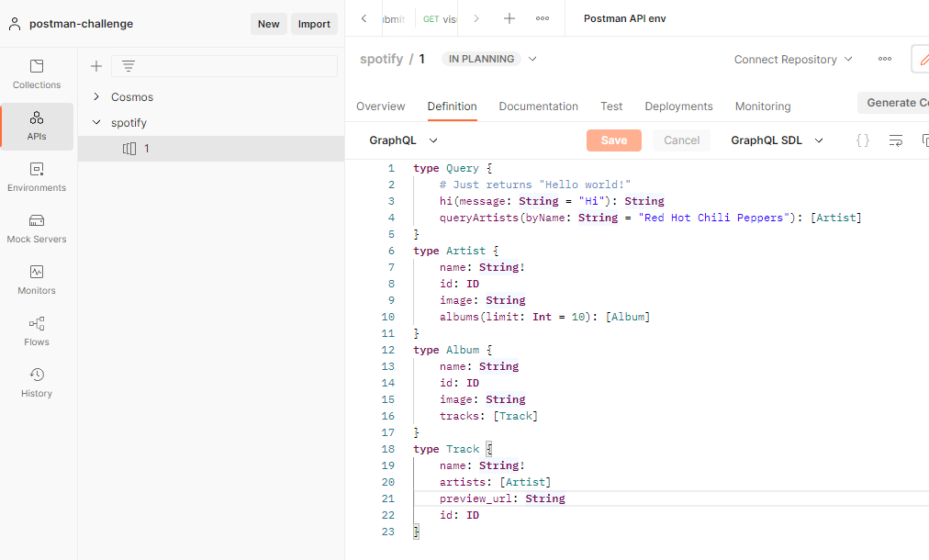Switch to the Documentation tab
The height and width of the screenshot is (560, 929).
(538, 106)
